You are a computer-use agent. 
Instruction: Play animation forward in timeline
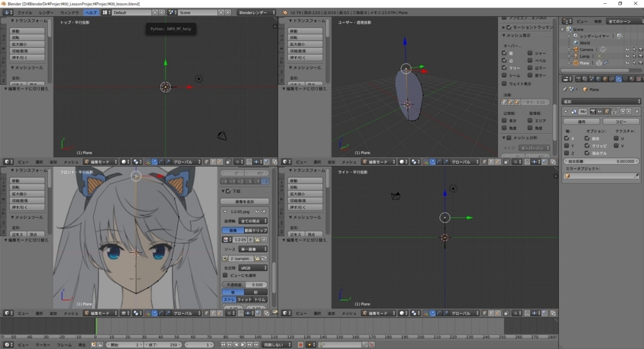(243, 345)
